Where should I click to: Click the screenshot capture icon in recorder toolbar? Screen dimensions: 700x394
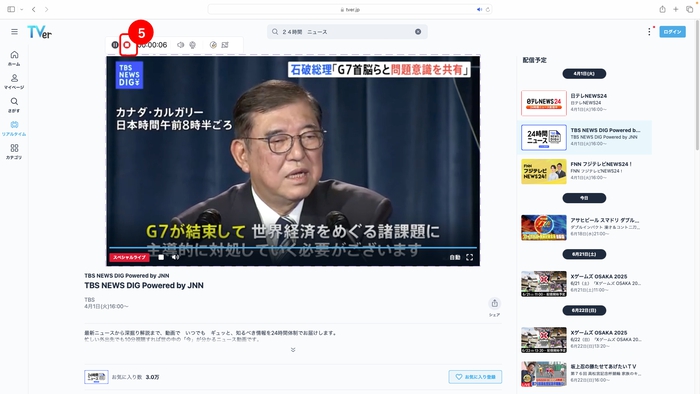pos(225,45)
